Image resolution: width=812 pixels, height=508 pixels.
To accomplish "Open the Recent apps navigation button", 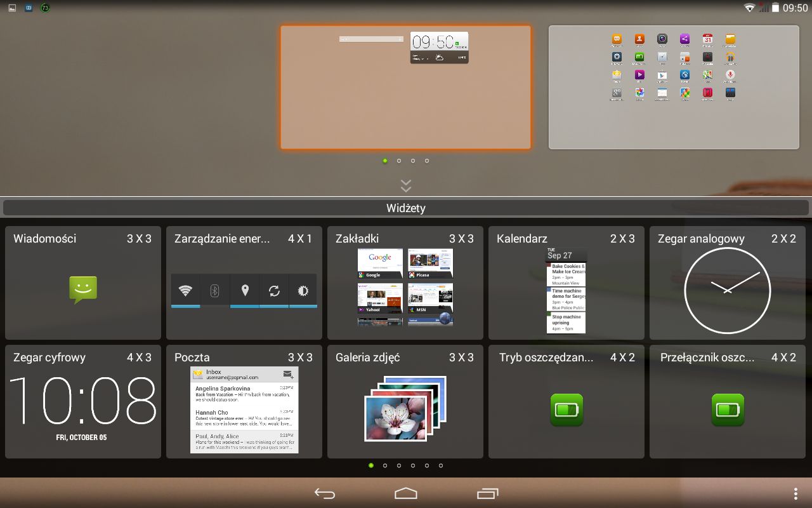I will click(x=487, y=493).
